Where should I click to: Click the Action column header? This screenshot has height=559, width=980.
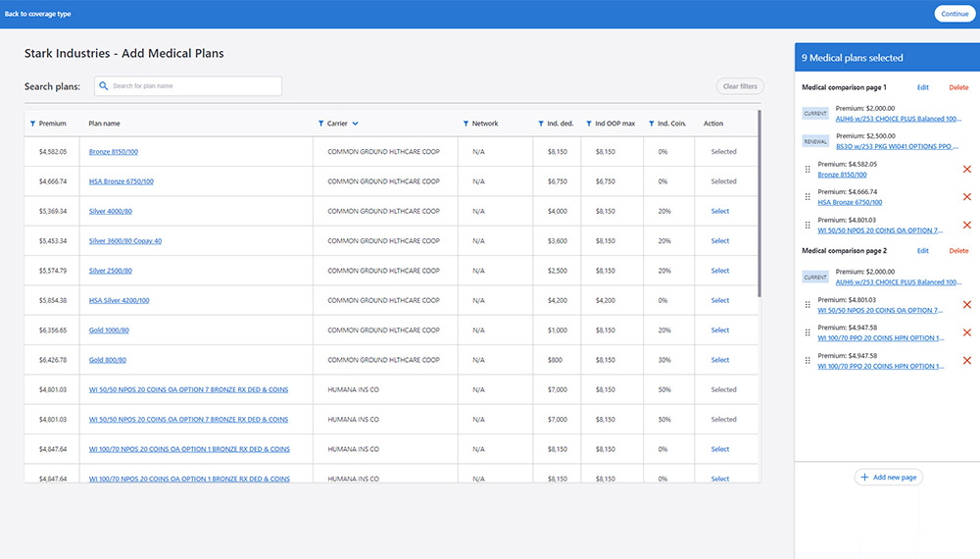(x=713, y=124)
